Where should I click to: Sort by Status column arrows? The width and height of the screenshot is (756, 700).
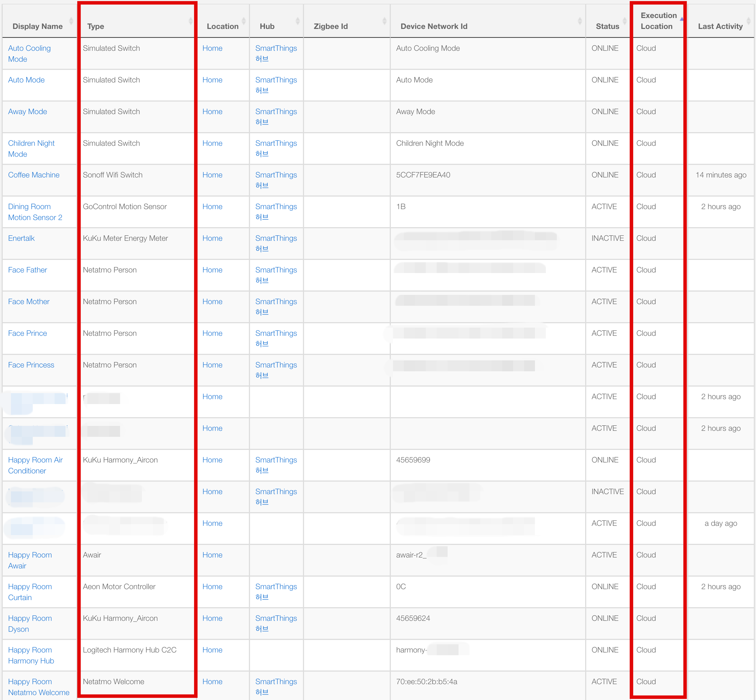[x=625, y=21]
